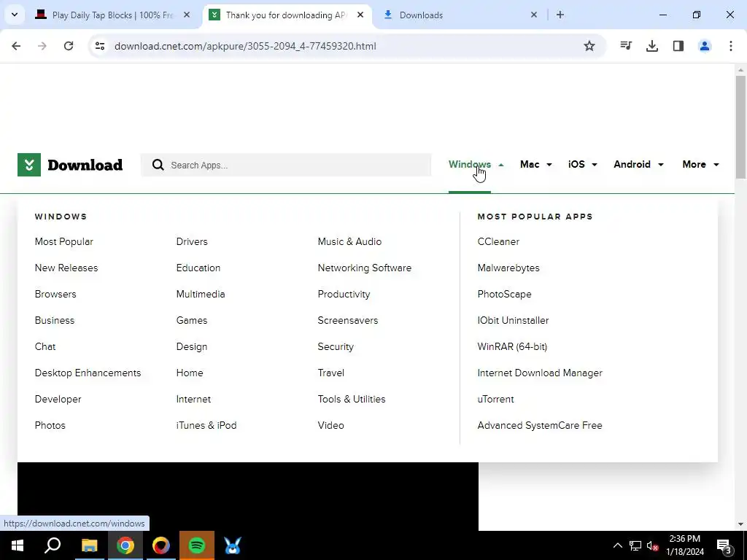Open Tools & Utilities category
Screen dimensions: 747x560
click(352, 399)
